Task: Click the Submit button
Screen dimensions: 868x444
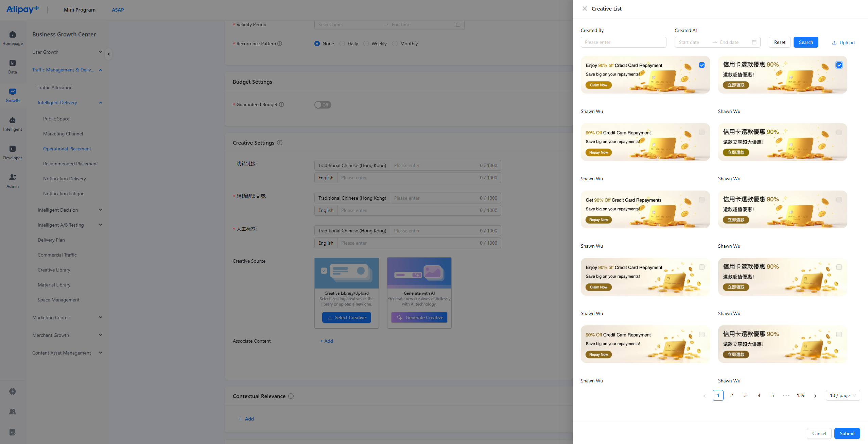Action: pos(847,433)
